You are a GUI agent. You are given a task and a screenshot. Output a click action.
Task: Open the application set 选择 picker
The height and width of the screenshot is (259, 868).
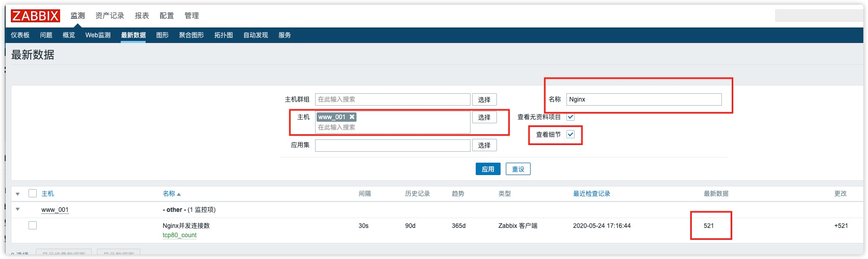(x=485, y=145)
